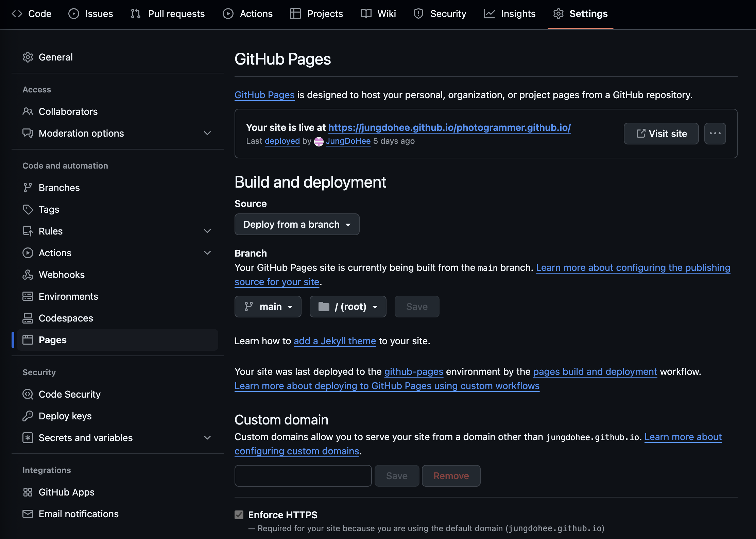
Task: Open the / (root) folder dropdown
Action: 348,307
